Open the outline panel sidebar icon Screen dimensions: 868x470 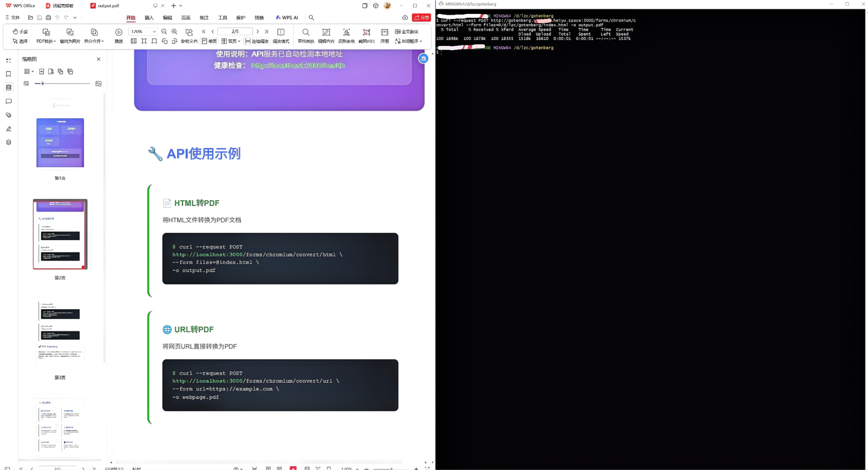[x=9, y=60]
